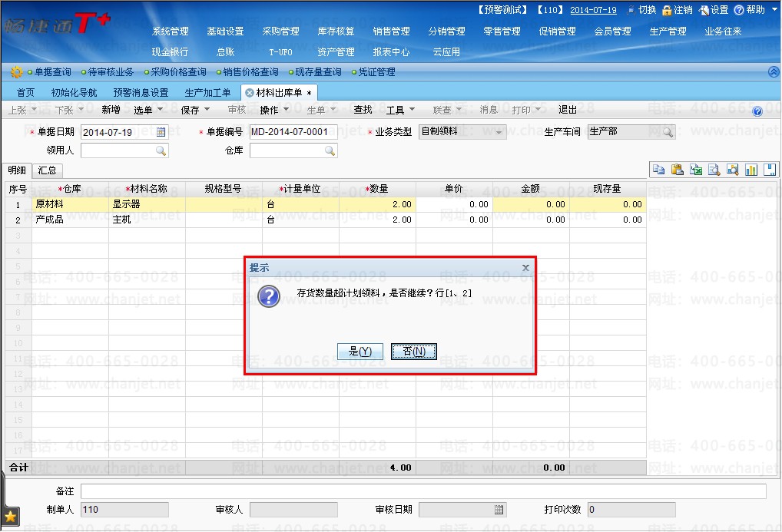Click the gear icon on the shortcut bar
The width and height of the screenshot is (782, 532).
pos(16,72)
